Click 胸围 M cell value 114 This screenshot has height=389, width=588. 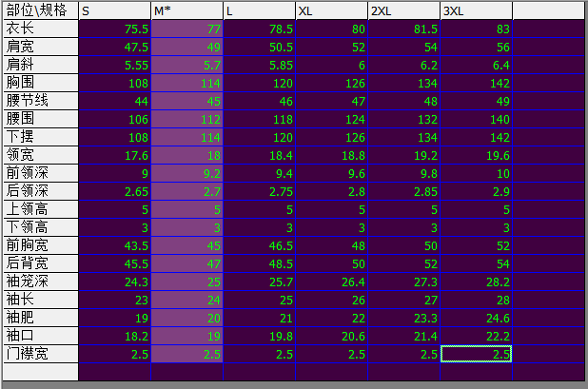coord(187,83)
